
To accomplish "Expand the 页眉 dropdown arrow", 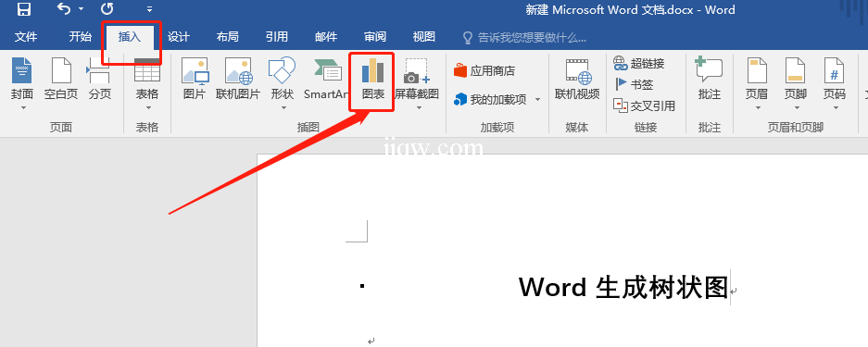I will click(x=758, y=107).
